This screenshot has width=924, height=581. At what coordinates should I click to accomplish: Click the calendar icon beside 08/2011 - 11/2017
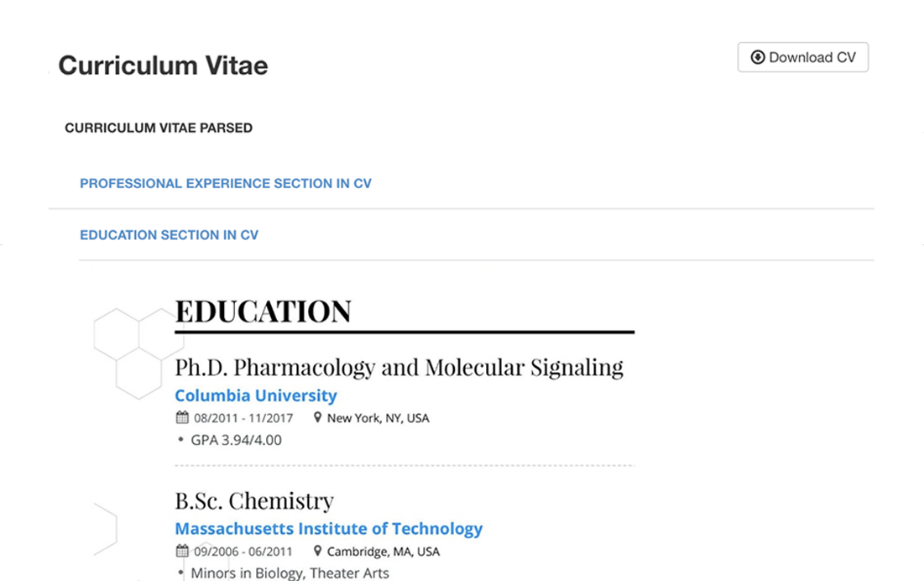pos(182,417)
